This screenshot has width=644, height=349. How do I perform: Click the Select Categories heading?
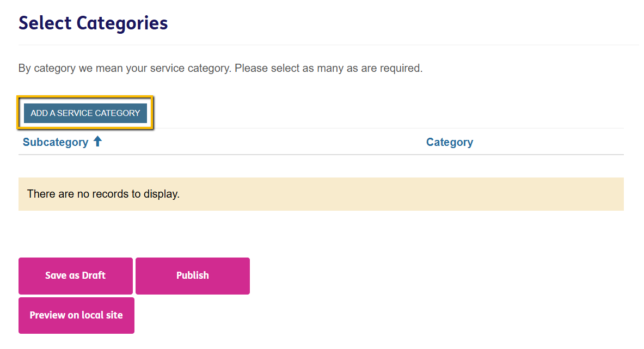click(93, 23)
